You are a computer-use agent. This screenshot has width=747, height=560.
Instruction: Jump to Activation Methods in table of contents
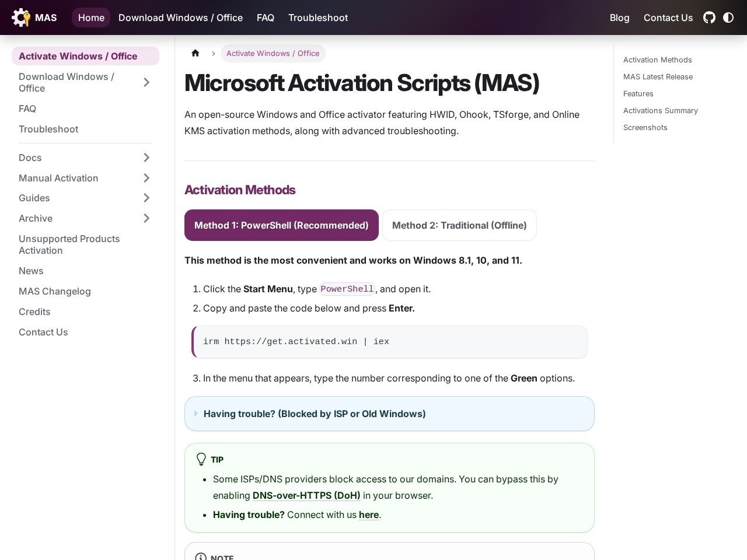pyautogui.click(x=657, y=60)
